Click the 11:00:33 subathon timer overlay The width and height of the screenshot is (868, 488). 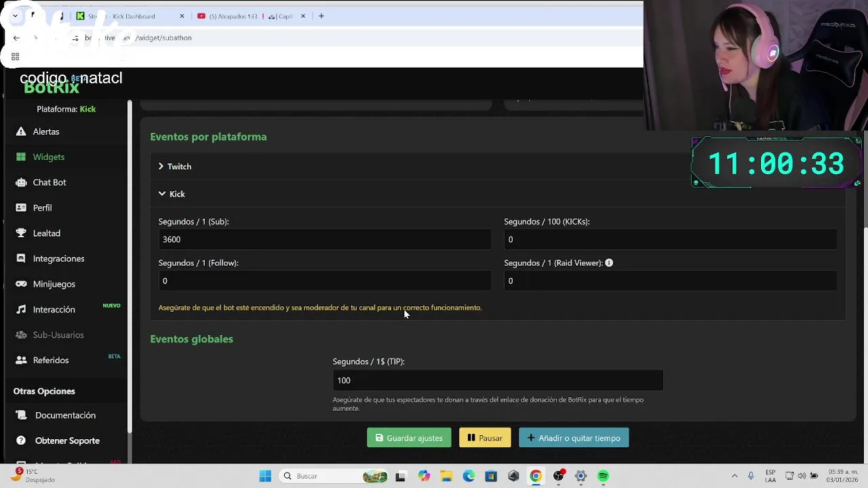[776, 163]
